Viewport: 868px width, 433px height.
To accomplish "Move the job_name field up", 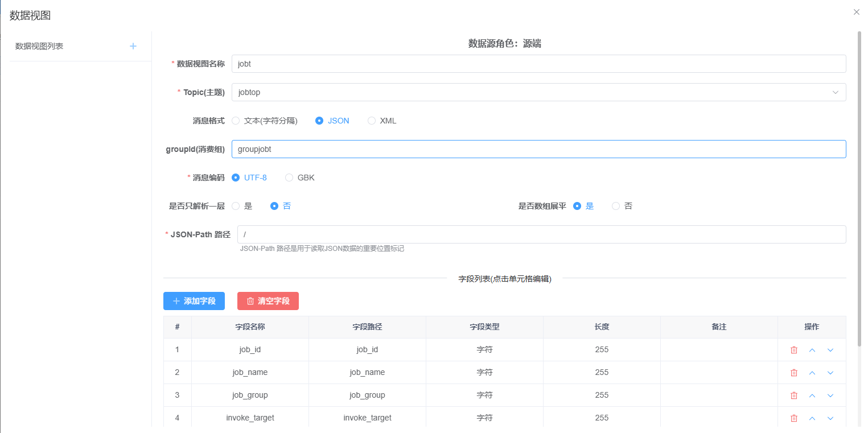I will click(x=812, y=373).
